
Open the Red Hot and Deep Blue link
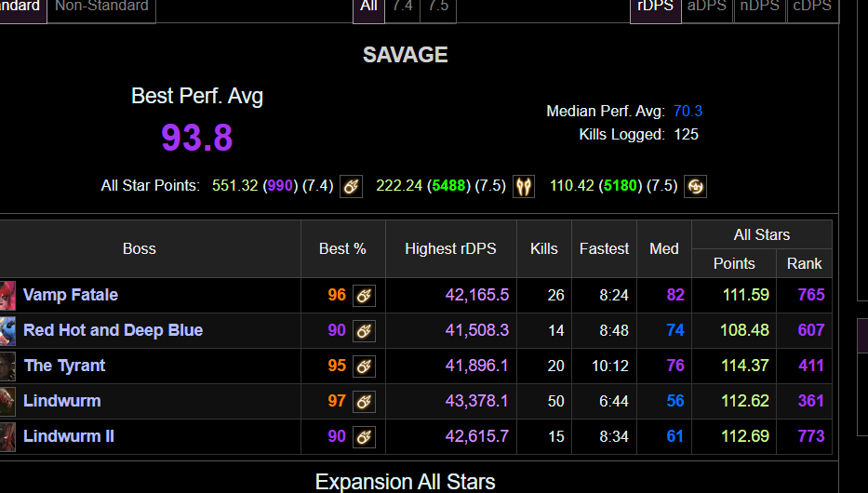coord(113,330)
